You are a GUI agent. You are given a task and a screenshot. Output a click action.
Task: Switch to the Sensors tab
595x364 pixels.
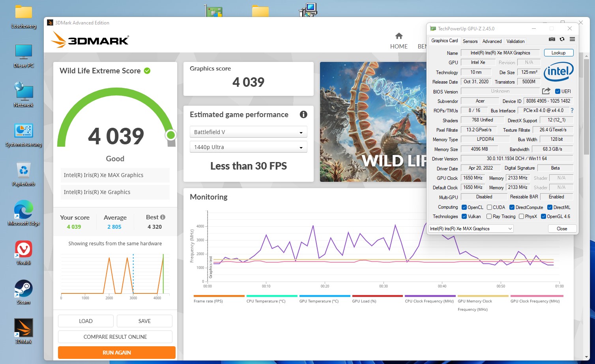pos(470,41)
